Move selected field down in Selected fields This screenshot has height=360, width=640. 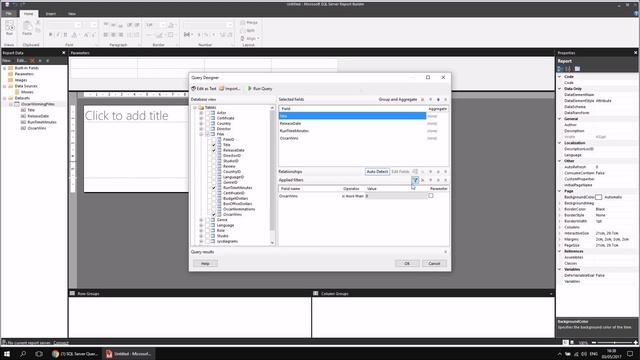[x=438, y=100]
